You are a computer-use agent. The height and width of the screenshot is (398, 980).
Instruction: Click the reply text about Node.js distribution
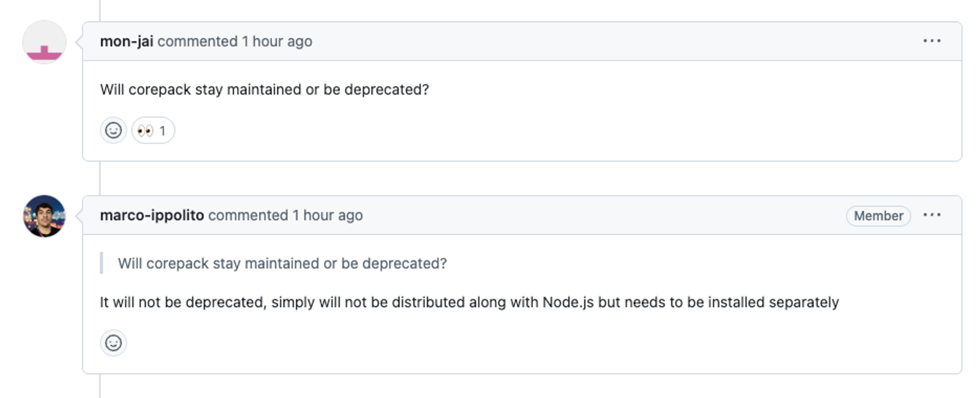469,302
